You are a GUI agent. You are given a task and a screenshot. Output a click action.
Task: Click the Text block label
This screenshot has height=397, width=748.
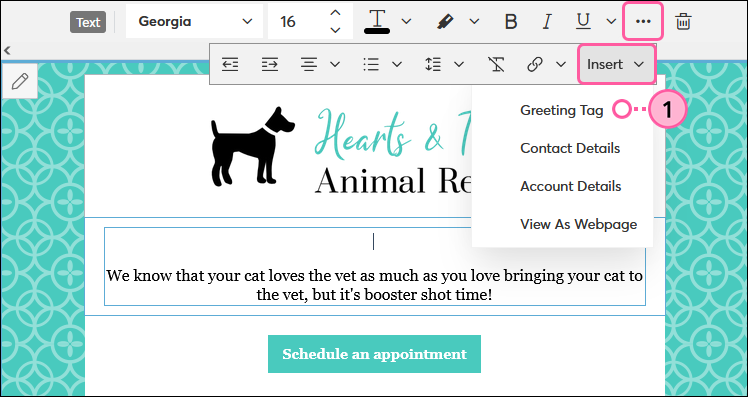[x=88, y=22]
